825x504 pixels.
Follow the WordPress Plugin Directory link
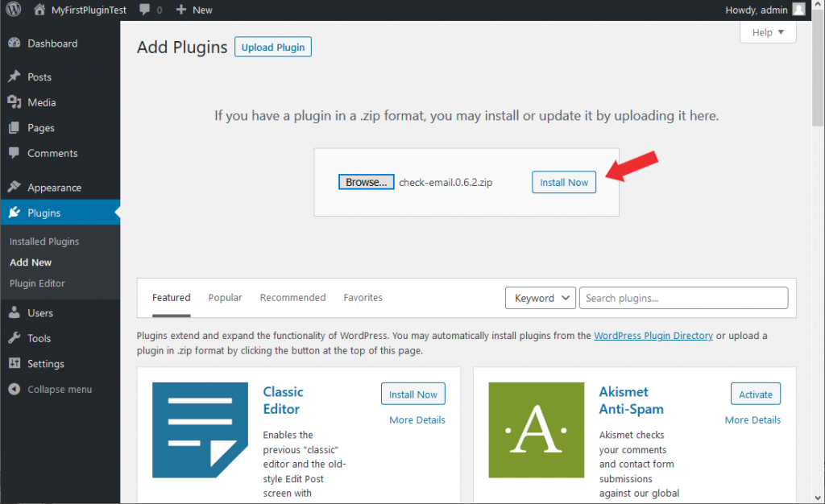pyautogui.click(x=653, y=336)
